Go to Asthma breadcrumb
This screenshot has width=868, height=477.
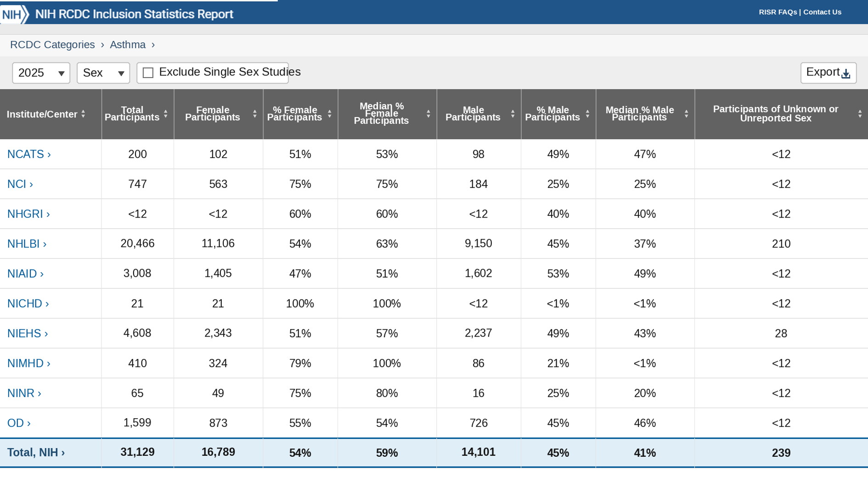[x=128, y=45]
